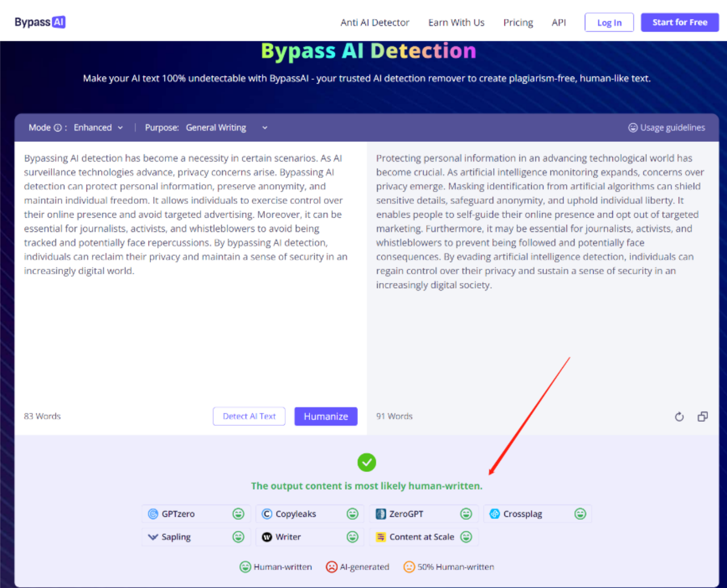The height and width of the screenshot is (588, 727).
Task: Click the Mode info icon
Action: [x=58, y=128]
